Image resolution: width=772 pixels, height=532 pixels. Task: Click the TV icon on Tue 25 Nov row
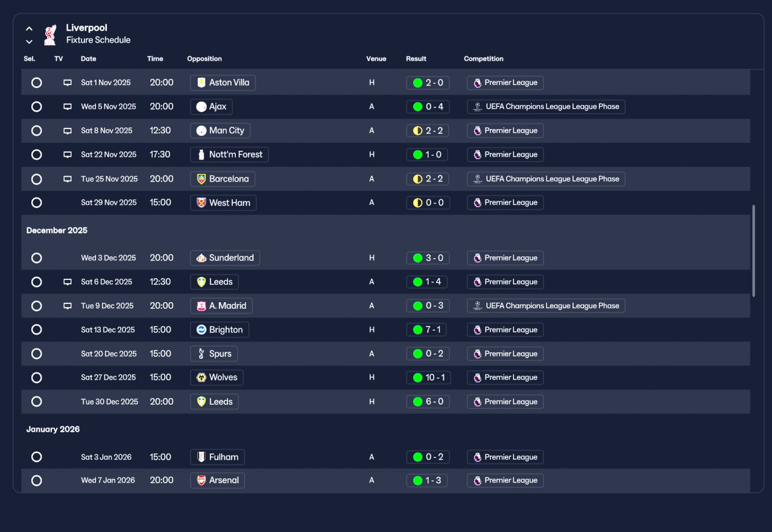point(68,179)
